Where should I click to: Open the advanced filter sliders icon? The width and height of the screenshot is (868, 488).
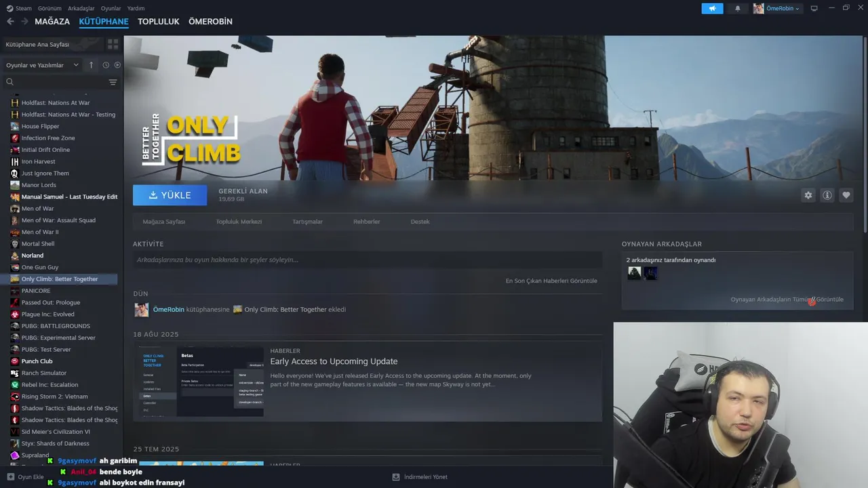coord(113,82)
